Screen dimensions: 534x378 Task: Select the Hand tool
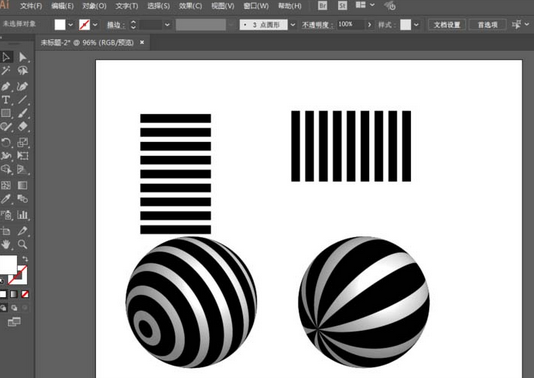pos(6,244)
